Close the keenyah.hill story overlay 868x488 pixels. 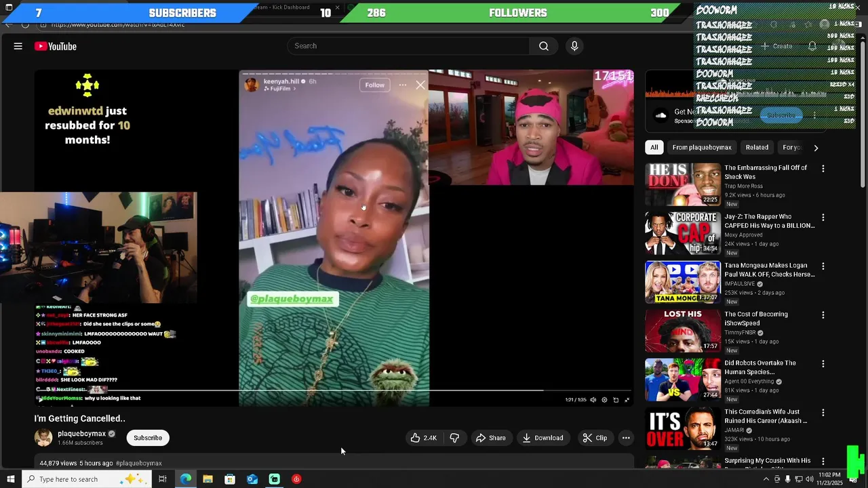coord(420,85)
